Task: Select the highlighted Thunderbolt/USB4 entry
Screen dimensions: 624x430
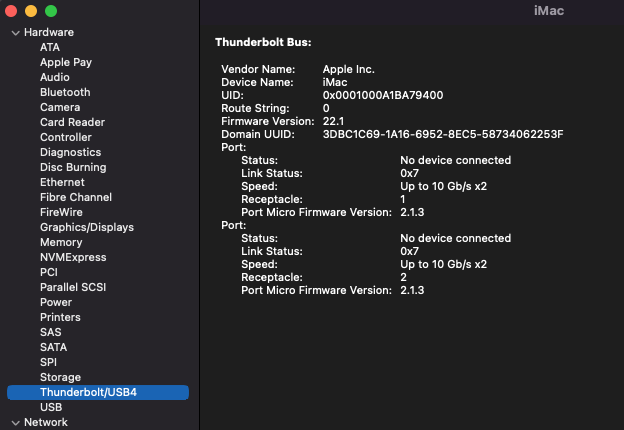Action: 98,392
